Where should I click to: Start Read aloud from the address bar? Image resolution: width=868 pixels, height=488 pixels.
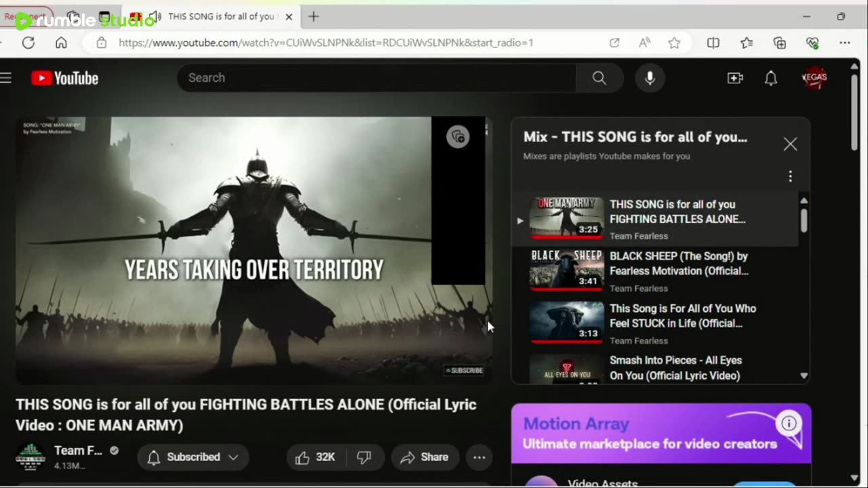click(x=645, y=43)
